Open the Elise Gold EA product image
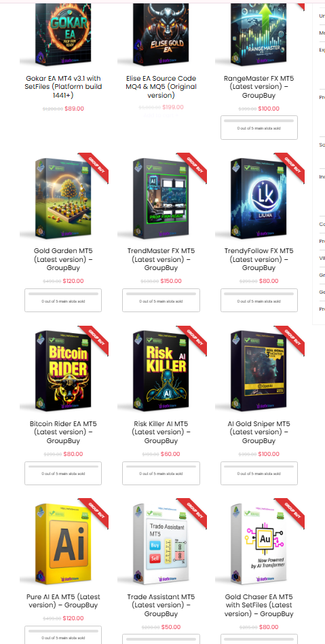The width and height of the screenshot is (325, 644). coord(161,35)
